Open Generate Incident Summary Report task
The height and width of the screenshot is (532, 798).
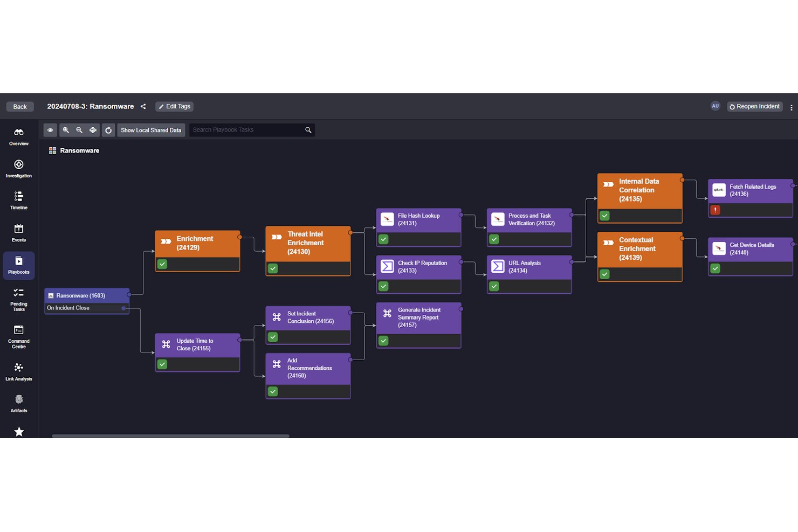pyautogui.click(x=418, y=325)
